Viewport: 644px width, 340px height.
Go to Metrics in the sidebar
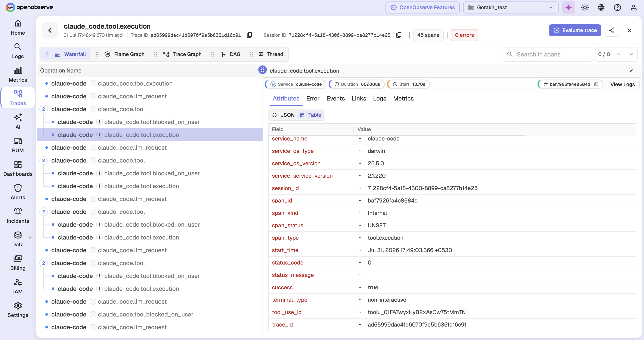tap(18, 74)
